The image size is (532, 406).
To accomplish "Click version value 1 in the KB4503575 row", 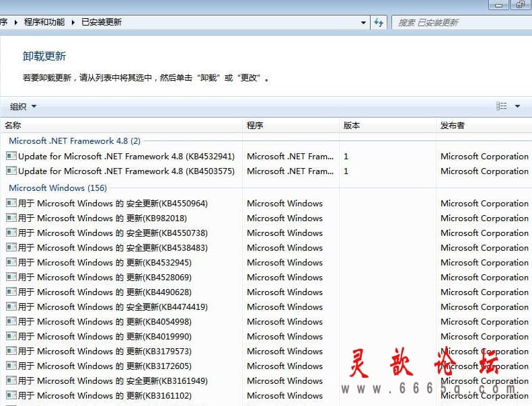I will tap(346, 171).
